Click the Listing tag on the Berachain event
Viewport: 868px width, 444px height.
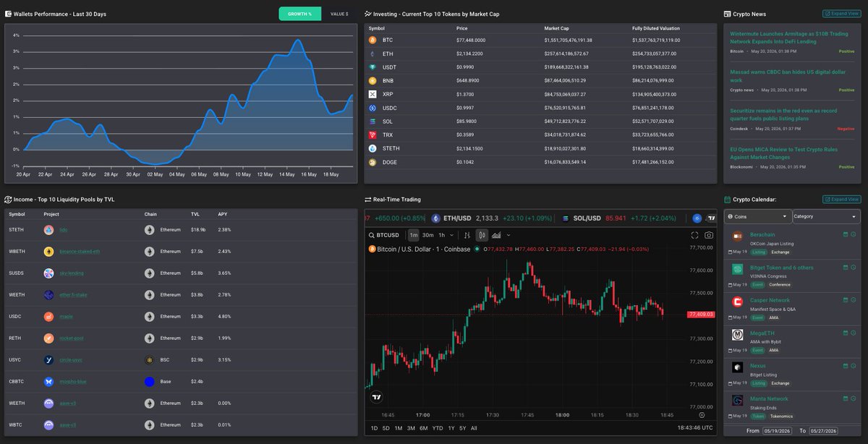point(758,252)
